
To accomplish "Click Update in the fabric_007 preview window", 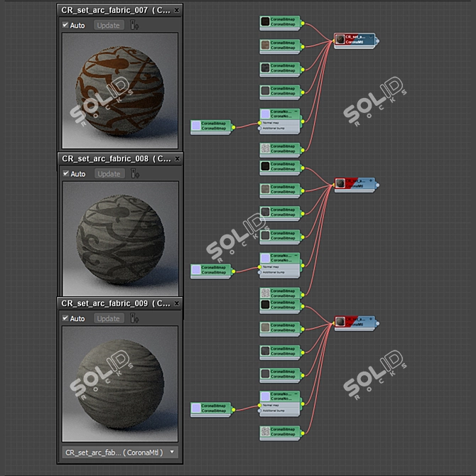I will point(109,25).
